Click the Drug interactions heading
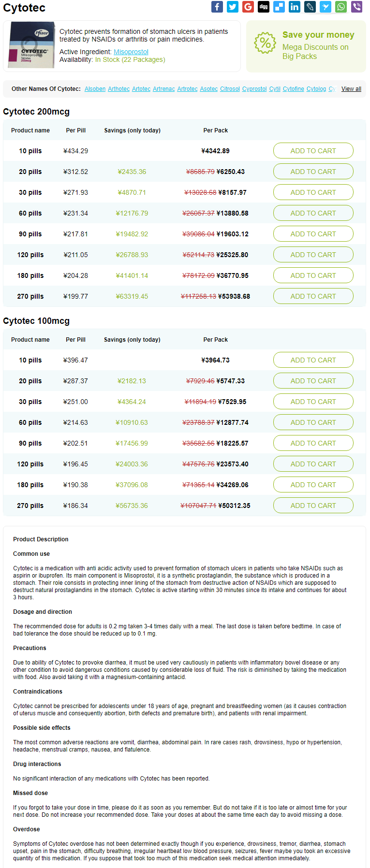The image size is (370, 868). click(37, 764)
